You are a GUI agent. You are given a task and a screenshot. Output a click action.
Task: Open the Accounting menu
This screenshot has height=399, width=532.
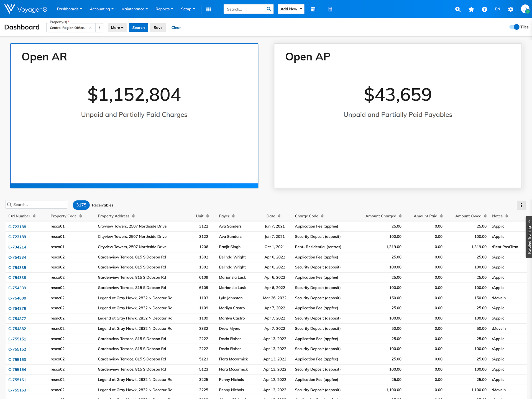tap(101, 9)
